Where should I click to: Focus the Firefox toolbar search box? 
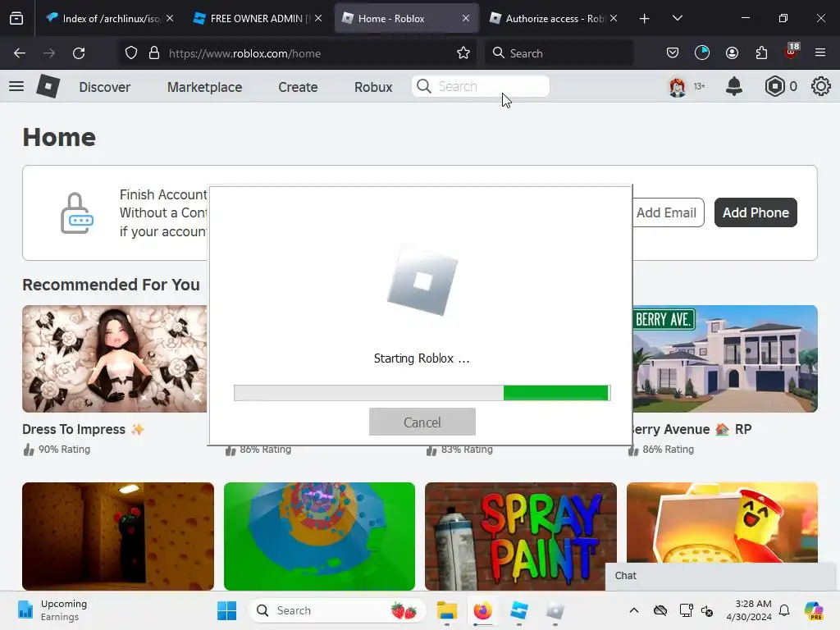click(559, 53)
